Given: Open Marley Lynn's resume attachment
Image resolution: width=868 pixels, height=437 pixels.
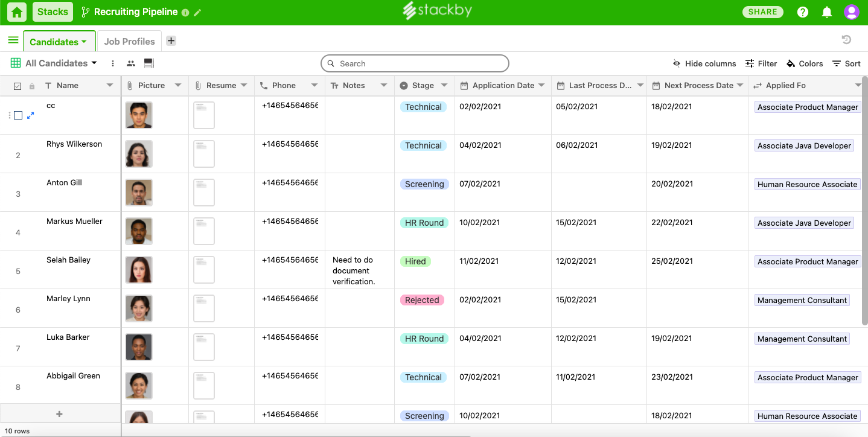Looking at the screenshot, I should 204,308.
